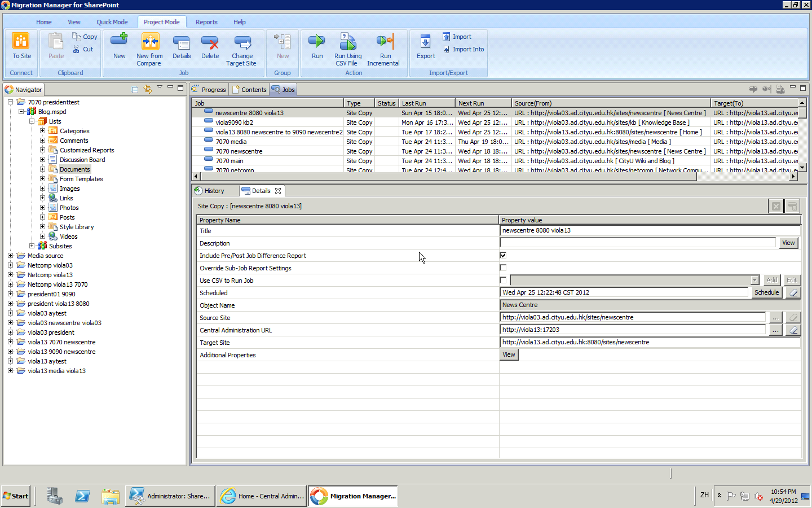812x508 pixels.
Task: Click the save icon in the Jobs panel toolbar
Action: pos(780,89)
